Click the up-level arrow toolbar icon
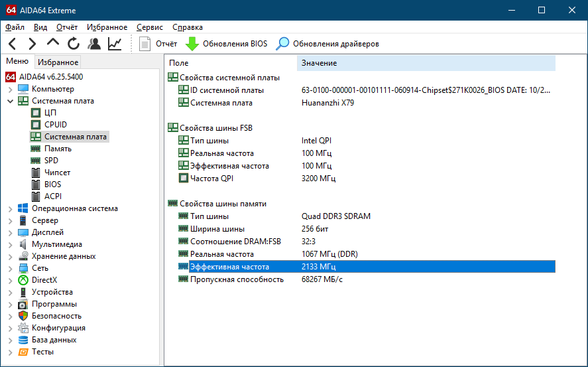Viewport: 588px width, 367px height. (53, 42)
